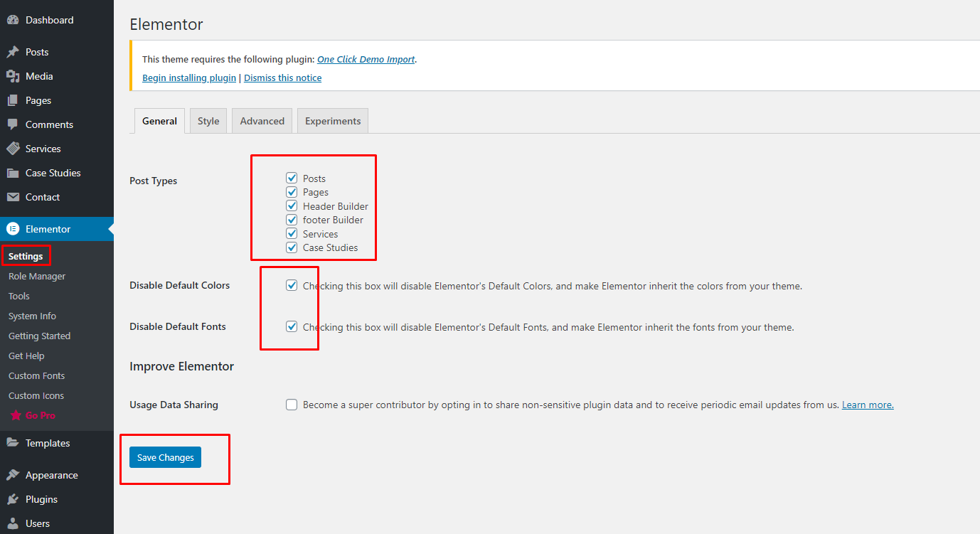
Task: Click the Save Changes button
Action: 165,457
